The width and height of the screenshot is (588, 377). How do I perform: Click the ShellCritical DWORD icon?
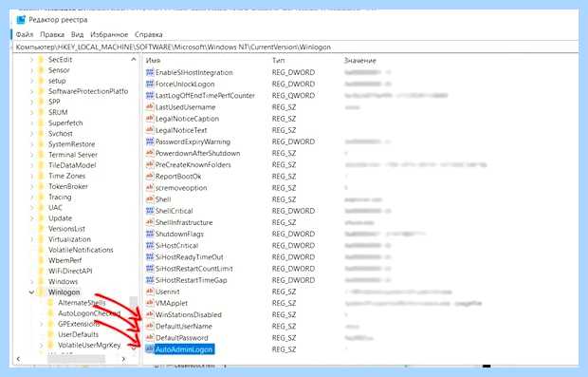(x=150, y=211)
